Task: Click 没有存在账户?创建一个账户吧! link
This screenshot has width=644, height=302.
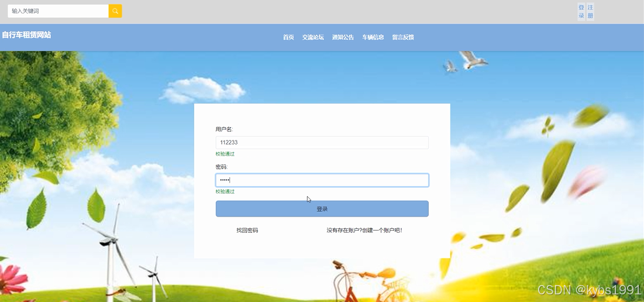Action: pos(364,231)
